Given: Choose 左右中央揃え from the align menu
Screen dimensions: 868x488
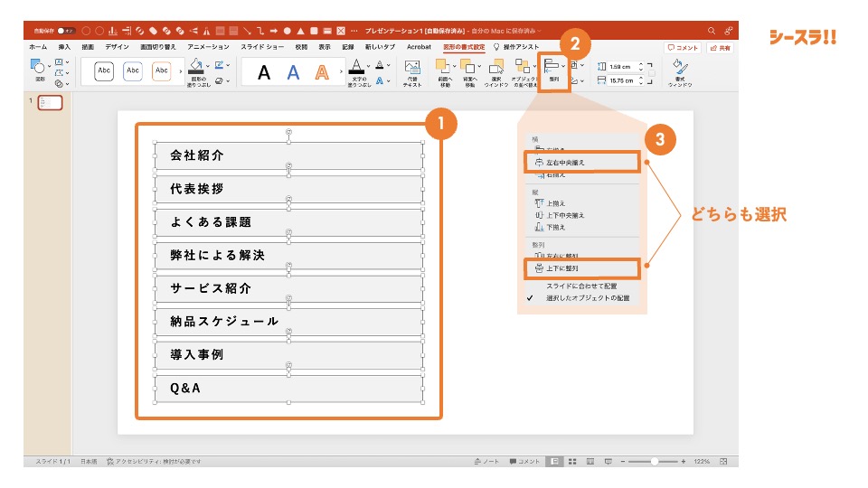Looking at the screenshot, I should coord(581,162).
